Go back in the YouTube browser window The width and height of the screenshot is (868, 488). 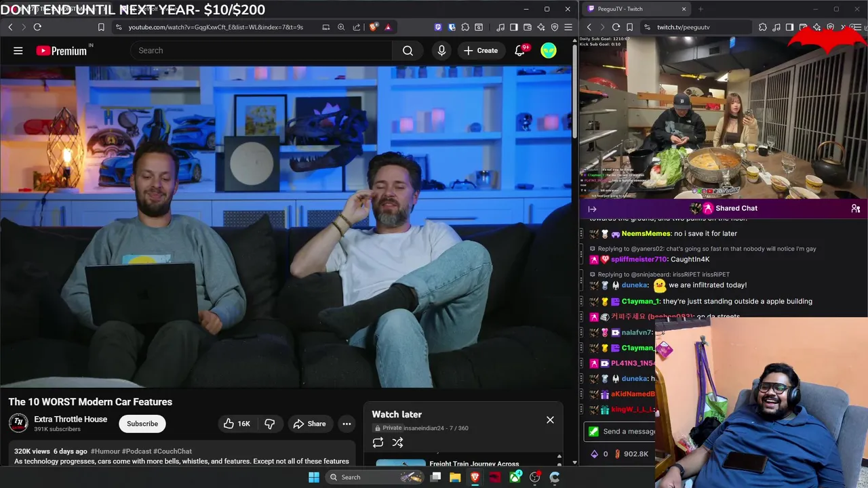point(10,27)
